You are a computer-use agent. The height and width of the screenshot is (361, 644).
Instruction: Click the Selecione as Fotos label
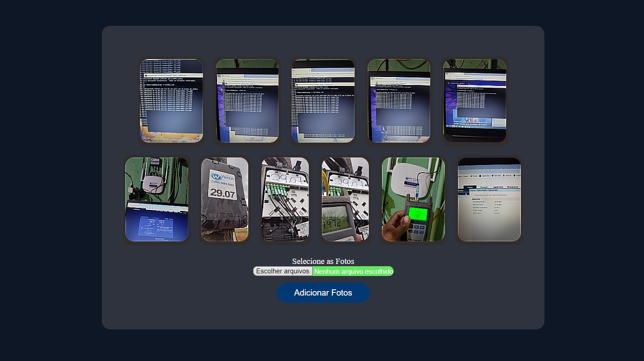click(323, 261)
